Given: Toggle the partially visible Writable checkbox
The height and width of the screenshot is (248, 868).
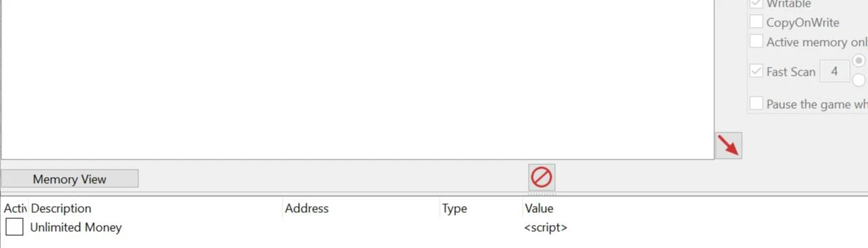Looking at the screenshot, I should pos(757,3).
